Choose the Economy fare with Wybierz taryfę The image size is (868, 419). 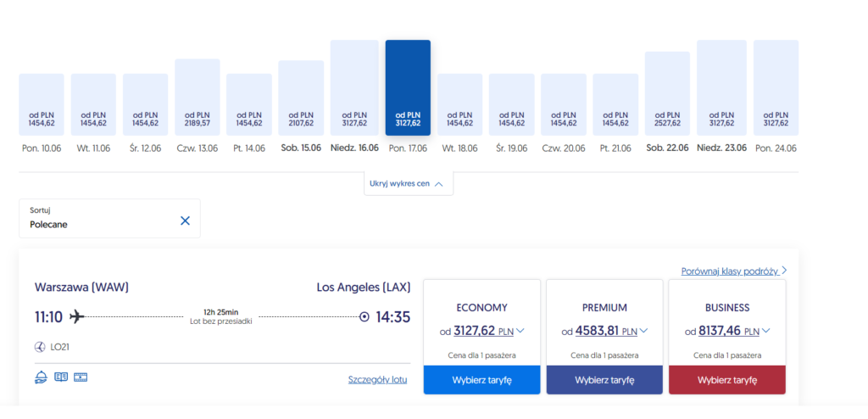click(481, 380)
